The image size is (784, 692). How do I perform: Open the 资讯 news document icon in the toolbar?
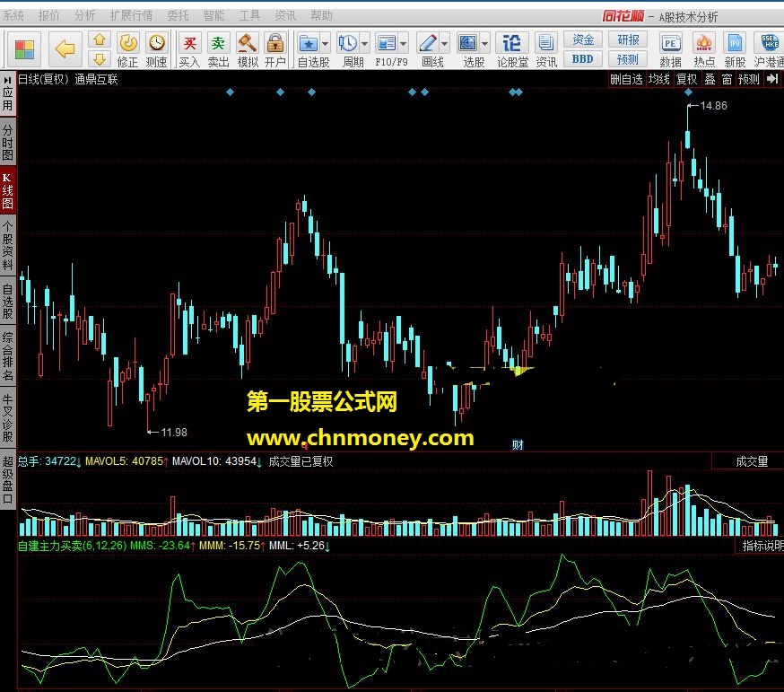(x=546, y=49)
